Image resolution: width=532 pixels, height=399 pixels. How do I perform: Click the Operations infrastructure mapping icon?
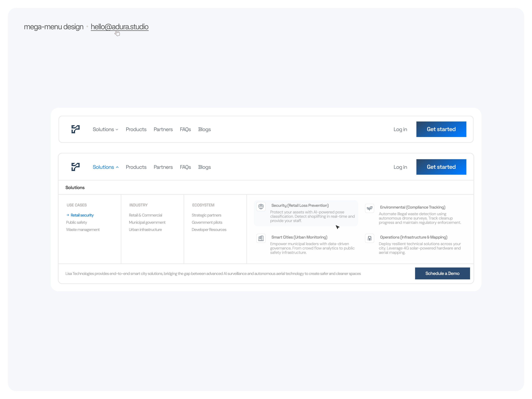369,238
